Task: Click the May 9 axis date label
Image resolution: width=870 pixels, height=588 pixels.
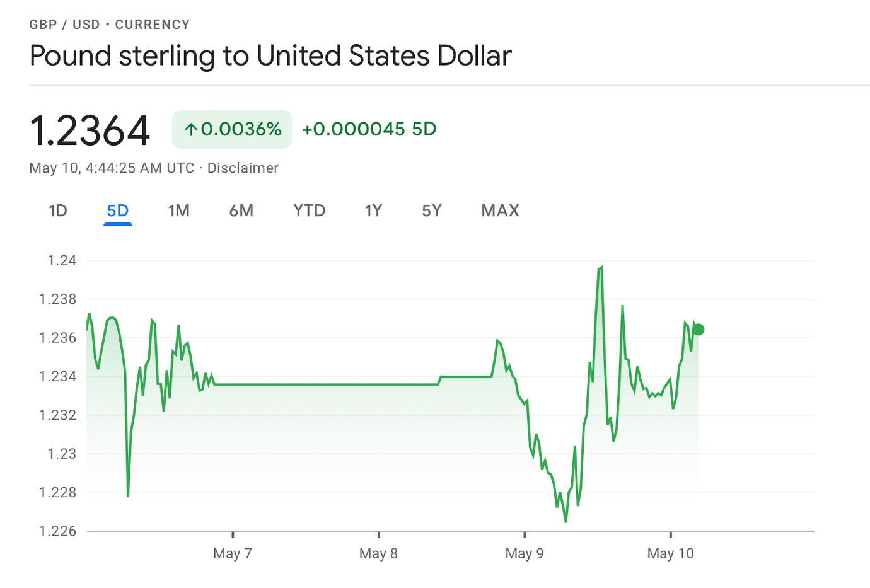Action: [x=524, y=553]
